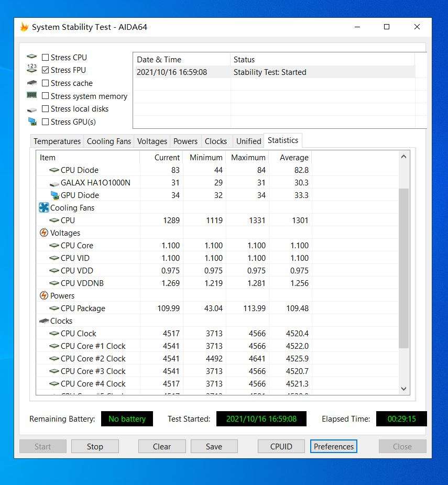Click the chip icon beside Stress CPU
Image resolution: width=448 pixels, height=485 pixels.
click(x=31, y=56)
